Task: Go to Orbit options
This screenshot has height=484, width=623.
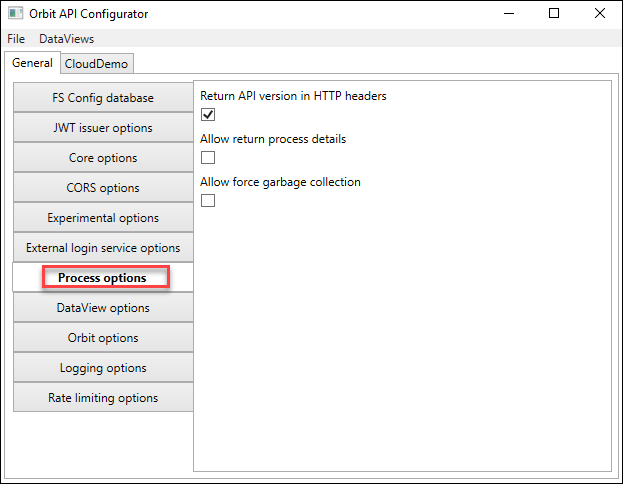Action: pos(103,338)
